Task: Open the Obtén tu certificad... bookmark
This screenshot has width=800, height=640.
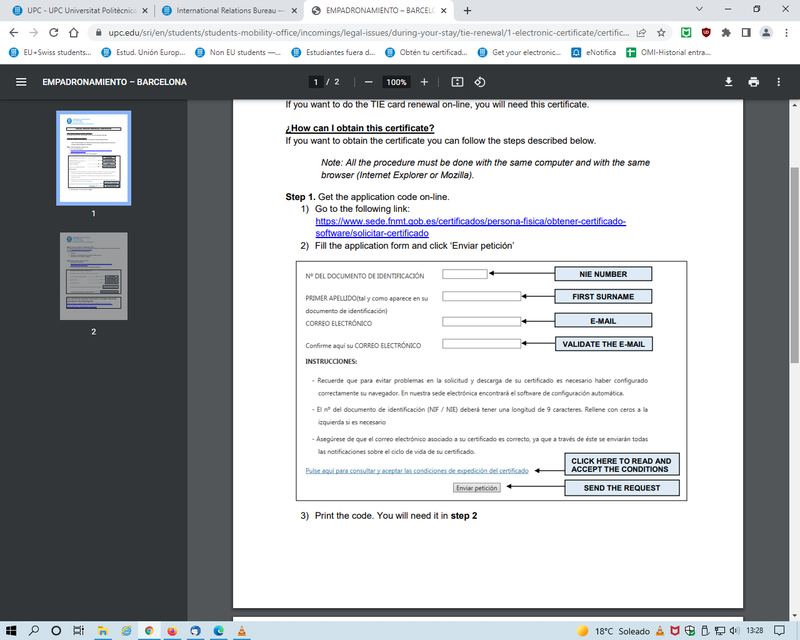Action: pyautogui.click(x=427, y=52)
